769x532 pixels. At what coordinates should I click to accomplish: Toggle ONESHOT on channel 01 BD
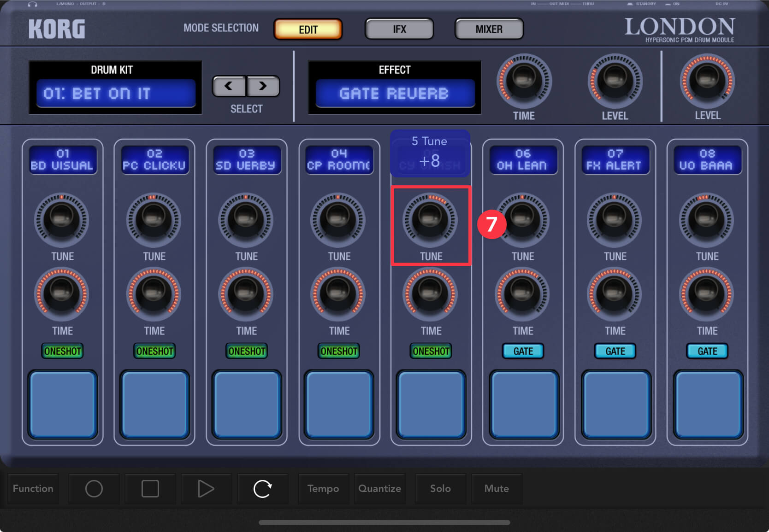[x=63, y=351]
